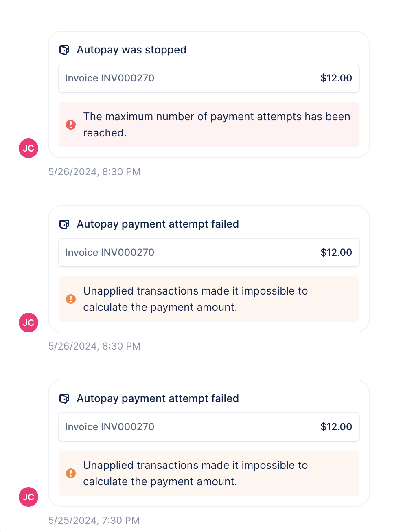The image size is (416, 532).
Task: Click the JC avatar beside the stopped Autopay card
Action: click(x=28, y=148)
